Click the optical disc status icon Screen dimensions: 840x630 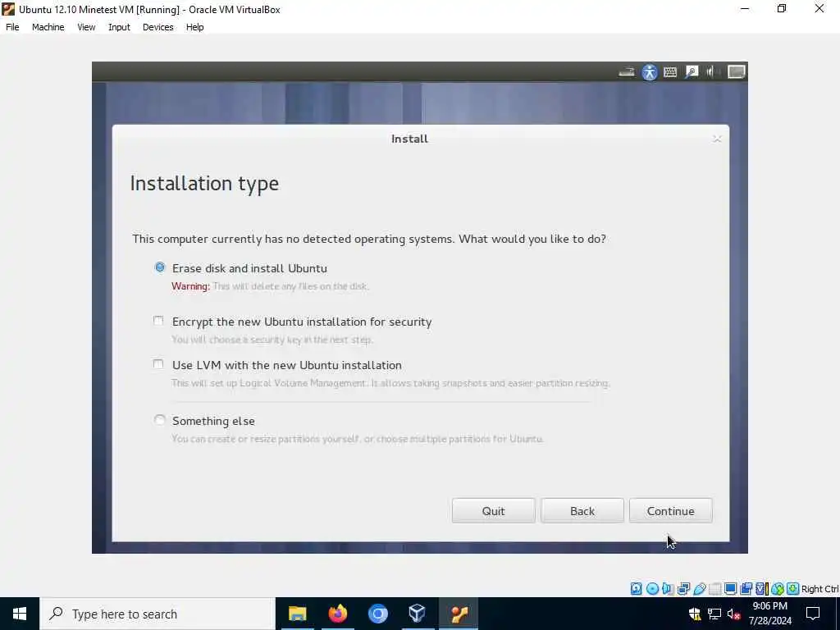click(x=652, y=589)
